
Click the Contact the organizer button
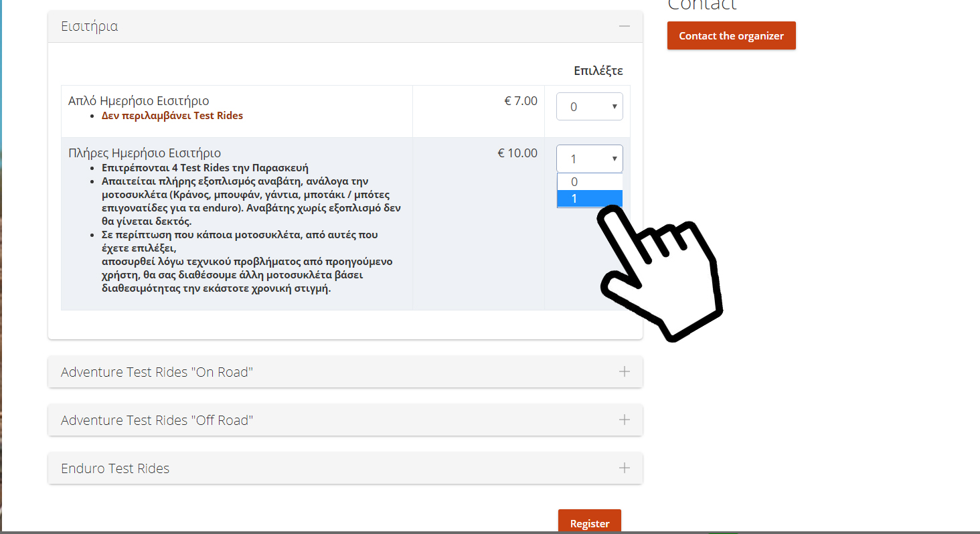point(732,35)
